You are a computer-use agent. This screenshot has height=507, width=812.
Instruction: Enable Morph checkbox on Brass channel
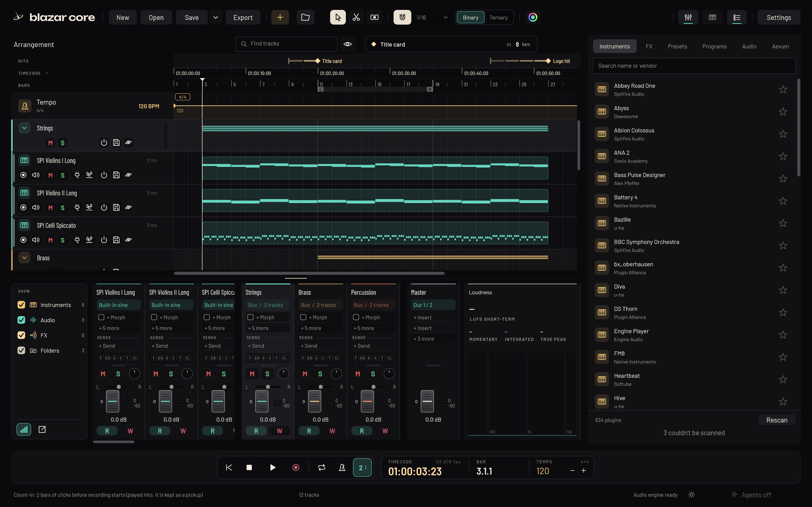point(303,317)
